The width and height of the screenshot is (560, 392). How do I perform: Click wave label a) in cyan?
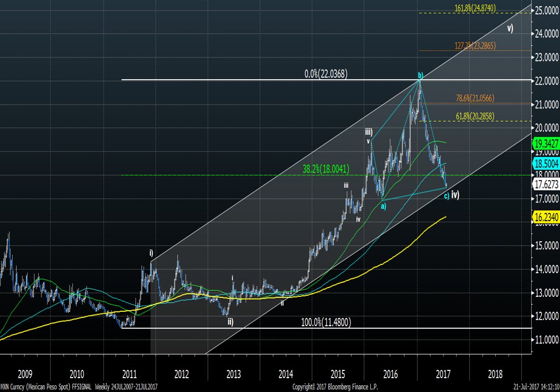pos(383,206)
